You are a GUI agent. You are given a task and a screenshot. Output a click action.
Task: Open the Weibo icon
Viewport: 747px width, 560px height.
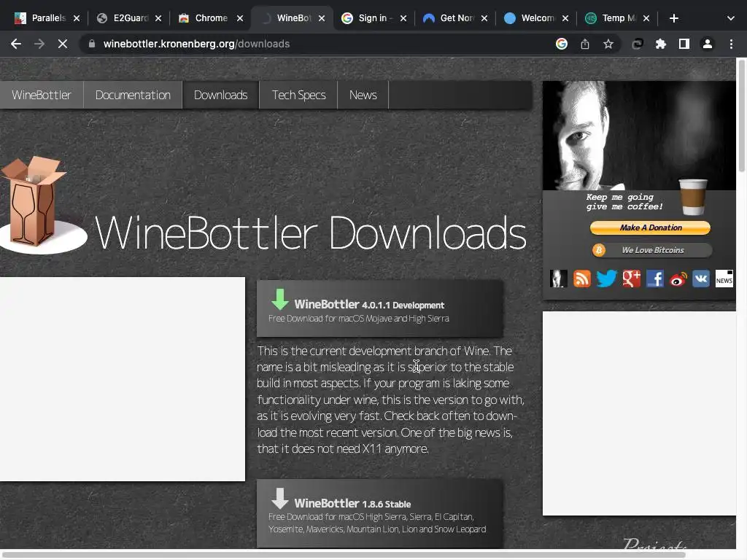[678, 279]
